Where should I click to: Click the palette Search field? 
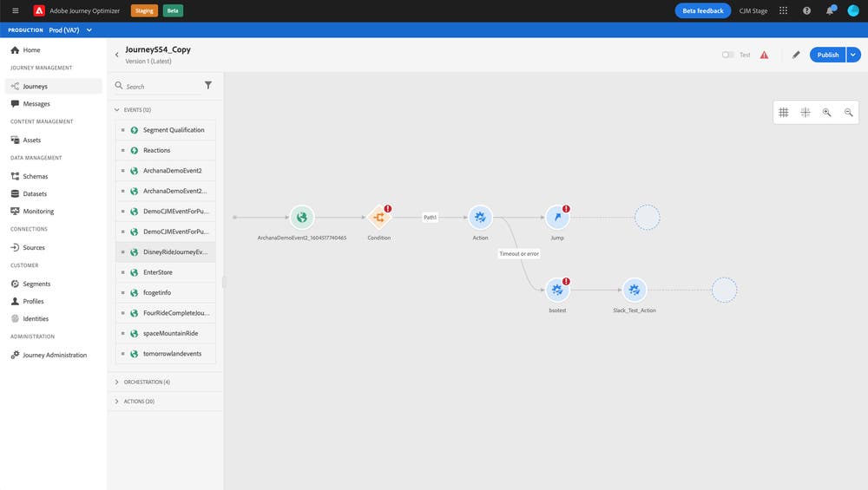[158, 86]
